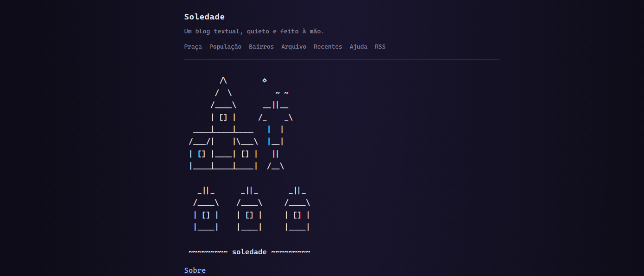Click the '~~~~~~~~~ soledade ~~~~~~~~~' banner text
Image resolution: width=644 pixels, height=276 pixels.
249,252
